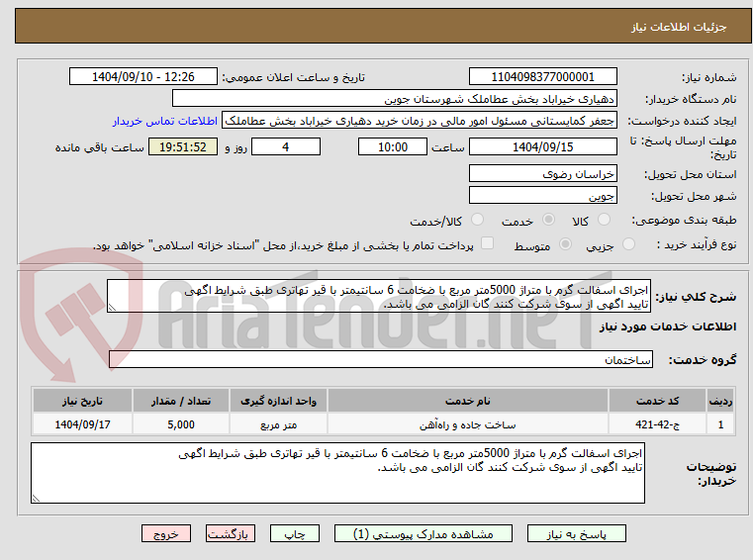Click the خروج exit button
Screen dimensions: 753x560
(x=165, y=533)
